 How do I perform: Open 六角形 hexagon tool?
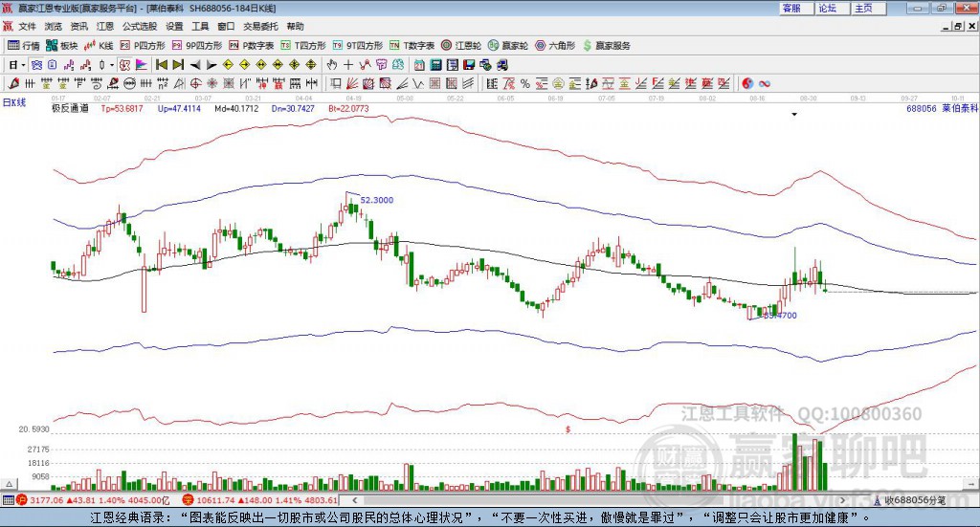pyautogui.click(x=555, y=46)
